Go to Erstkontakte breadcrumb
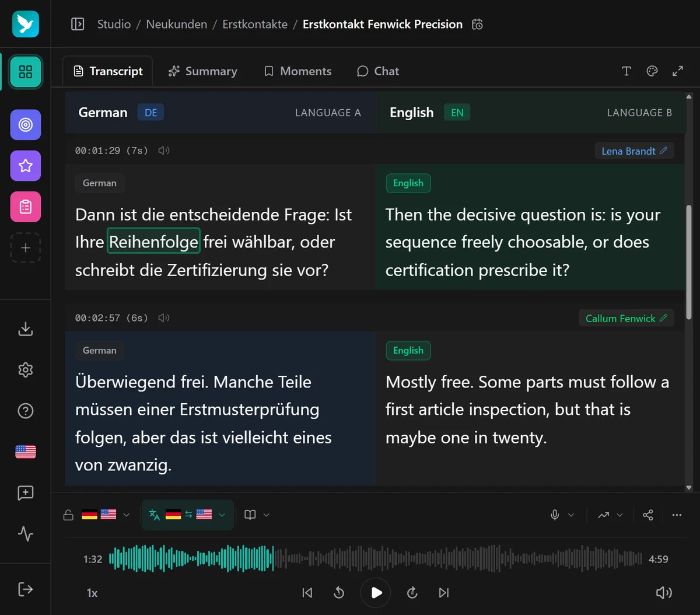The height and width of the screenshot is (615, 700). (255, 25)
